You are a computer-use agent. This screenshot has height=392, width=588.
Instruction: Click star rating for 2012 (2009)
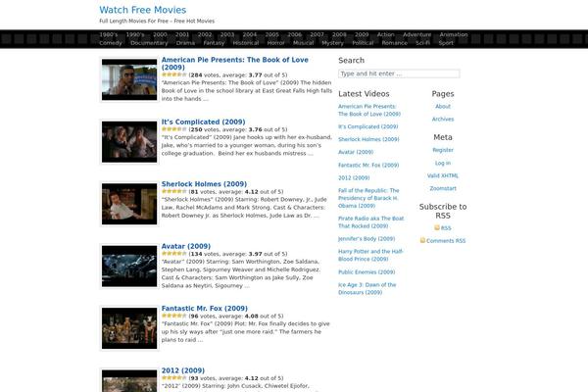click(174, 377)
